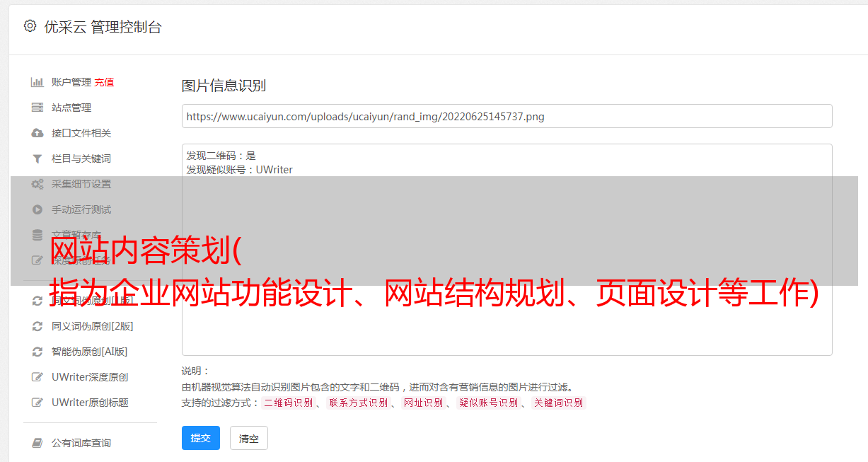
Task: Click the filter icon for 栏目与关键词
Action: click(37, 158)
